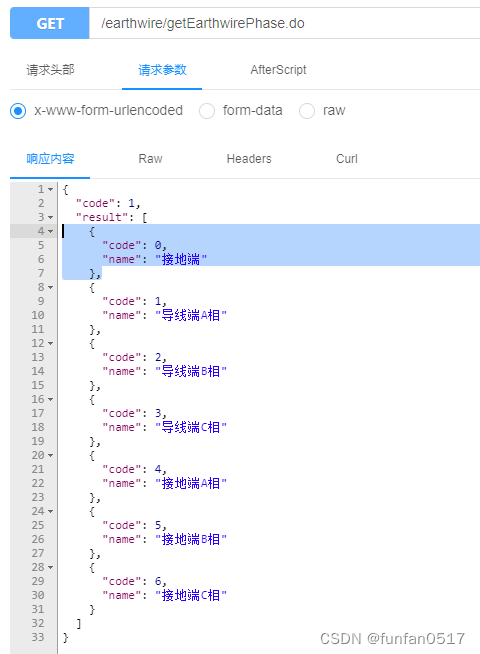Click the GET method button

pos(50,23)
